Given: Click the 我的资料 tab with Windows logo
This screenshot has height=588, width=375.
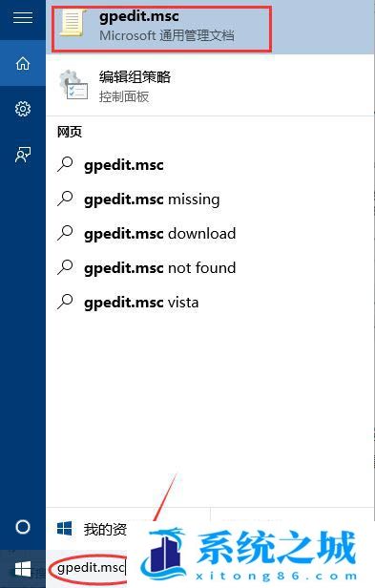Looking at the screenshot, I should [x=92, y=529].
